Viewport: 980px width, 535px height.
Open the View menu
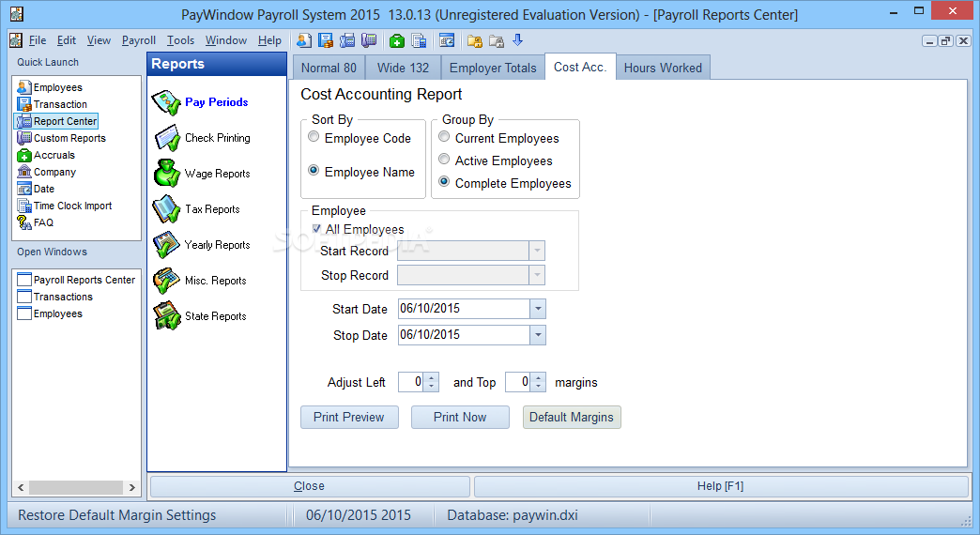pyautogui.click(x=99, y=40)
